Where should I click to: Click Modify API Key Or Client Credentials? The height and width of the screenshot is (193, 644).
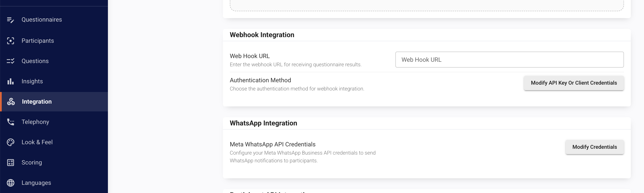[x=574, y=83]
